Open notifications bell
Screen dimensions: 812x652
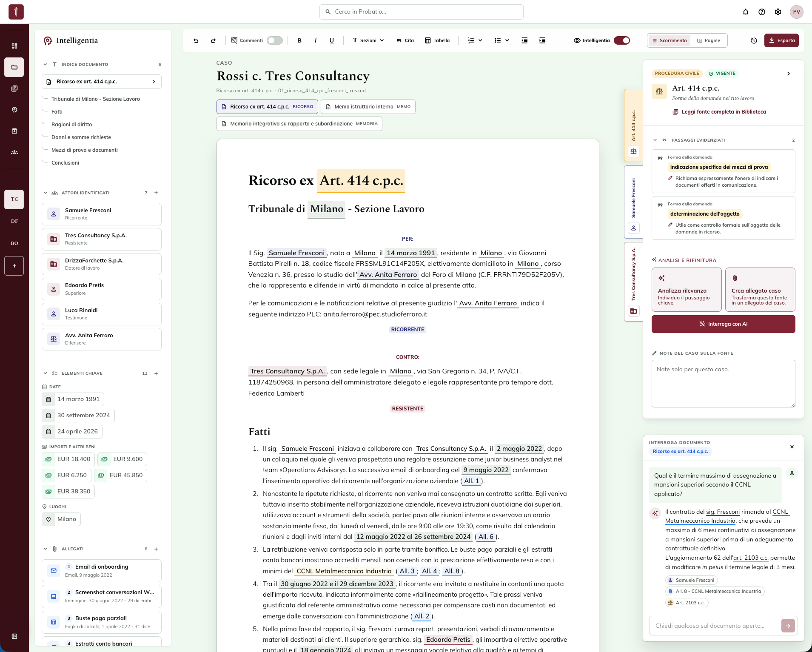tap(746, 12)
